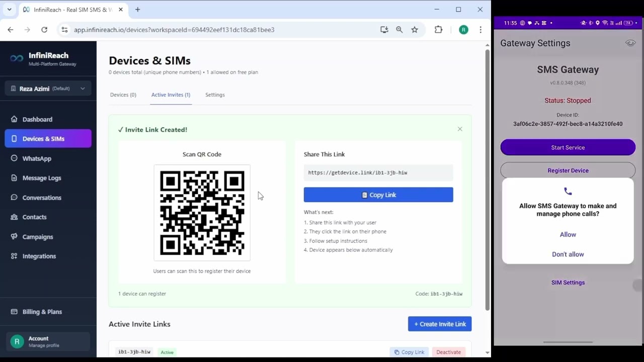Viewport: 644px width, 362px height.
Task: Switch to the Settings tab
Action: (215, 95)
